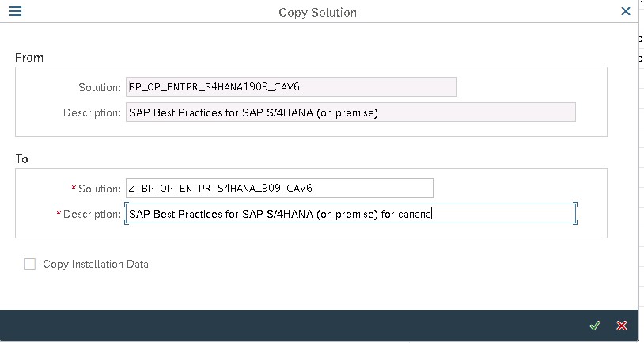Click the red asterisk beside To Description
The height and width of the screenshot is (343, 644).
click(59, 213)
